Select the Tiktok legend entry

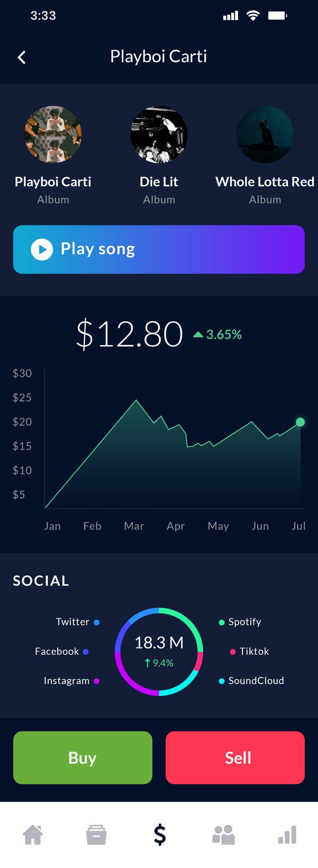(249, 651)
